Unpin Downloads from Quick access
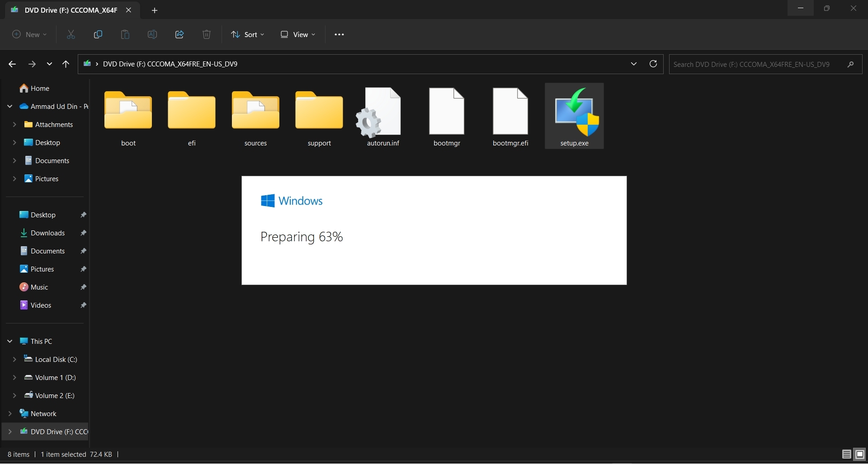 coord(84,233)
